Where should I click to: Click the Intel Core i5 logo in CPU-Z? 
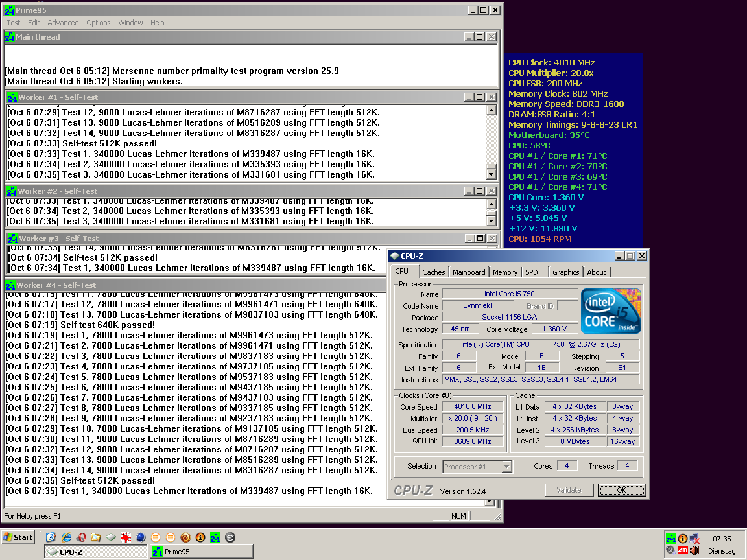click(x=611, y=311)
